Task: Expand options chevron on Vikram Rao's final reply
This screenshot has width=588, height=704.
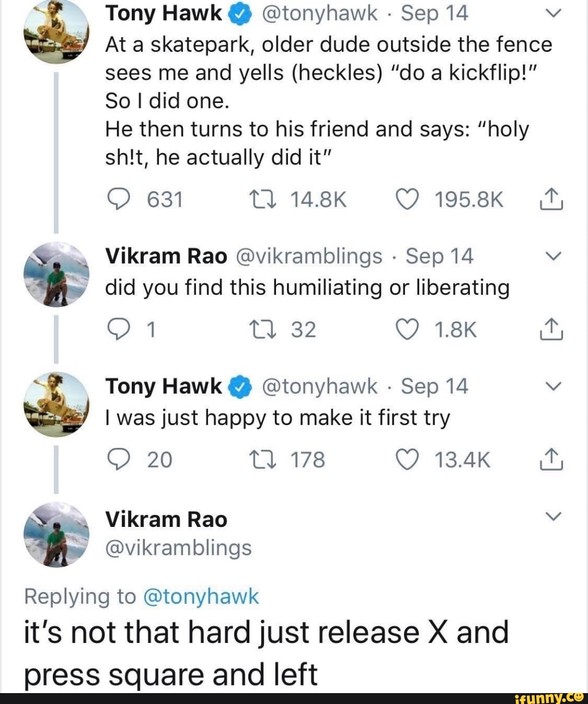Action: click(553, 516)
